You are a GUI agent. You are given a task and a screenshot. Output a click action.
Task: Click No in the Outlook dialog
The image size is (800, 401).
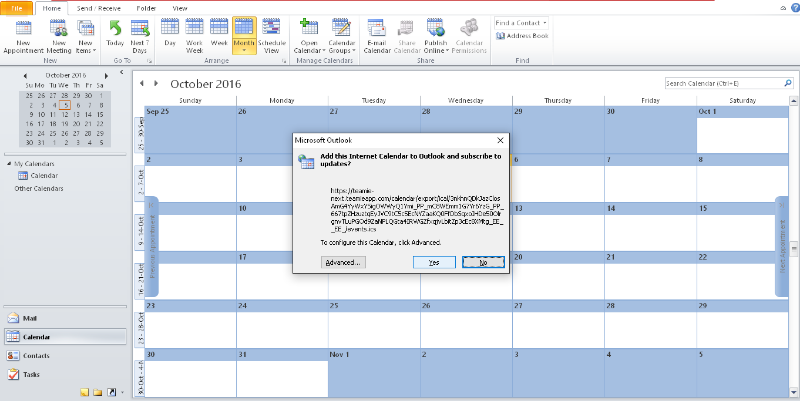(483, 262)
